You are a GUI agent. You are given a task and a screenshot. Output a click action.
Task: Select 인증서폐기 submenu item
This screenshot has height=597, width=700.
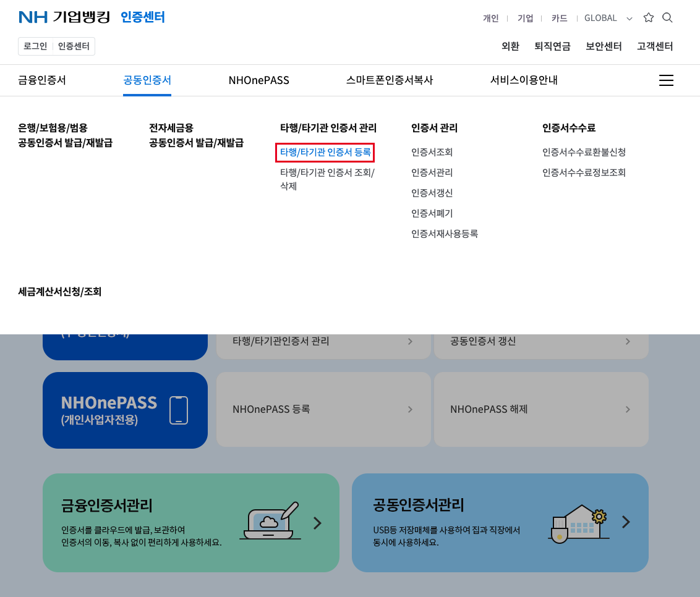[432, 213]
